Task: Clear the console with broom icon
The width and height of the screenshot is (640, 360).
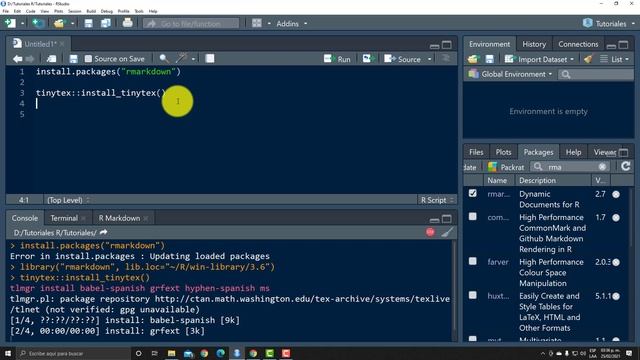Action: pos(447,232)
